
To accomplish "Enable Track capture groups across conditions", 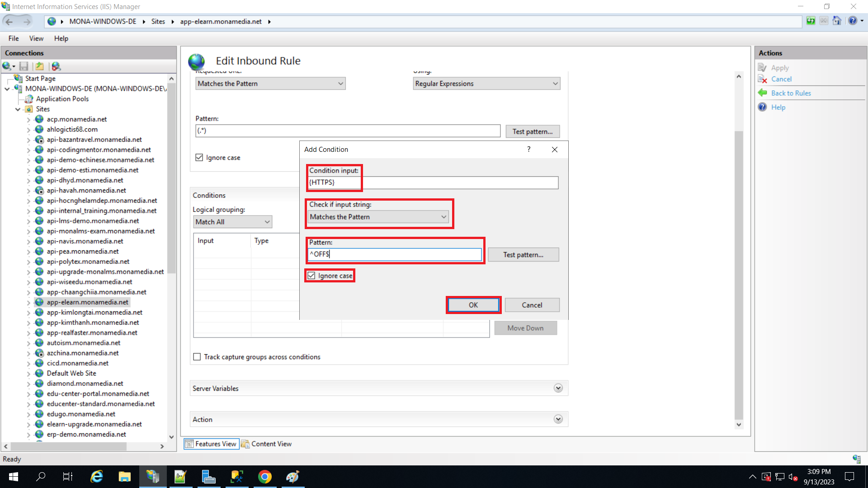I will pyautogui.click(x=197, y=357).
